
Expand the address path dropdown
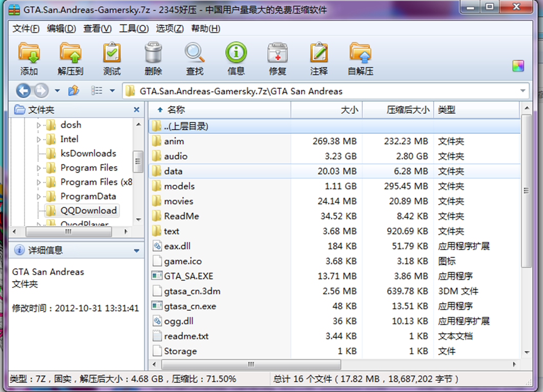(523, 91)
